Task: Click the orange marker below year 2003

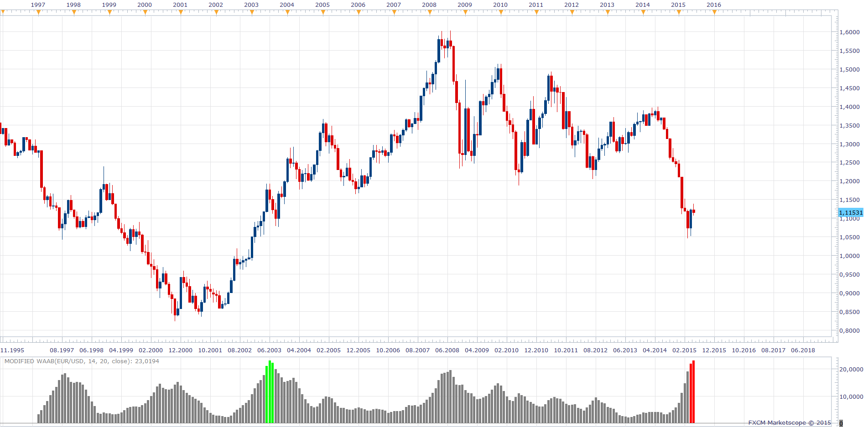Action: point(252,12)
